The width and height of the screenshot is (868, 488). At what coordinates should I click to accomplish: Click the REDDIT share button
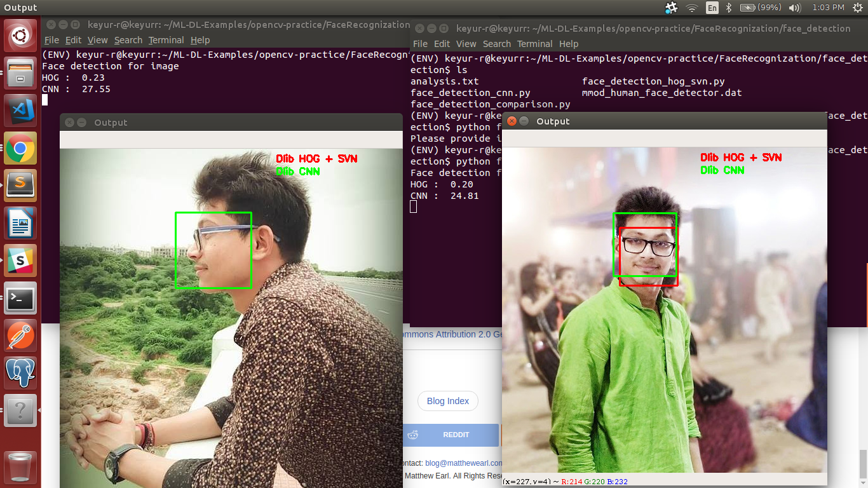click(x=451, y=435)
